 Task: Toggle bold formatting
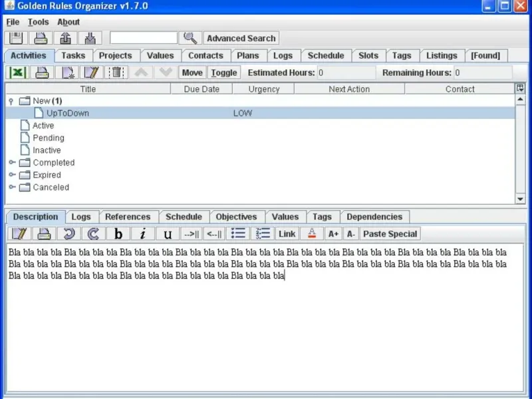tap(118, 234)
